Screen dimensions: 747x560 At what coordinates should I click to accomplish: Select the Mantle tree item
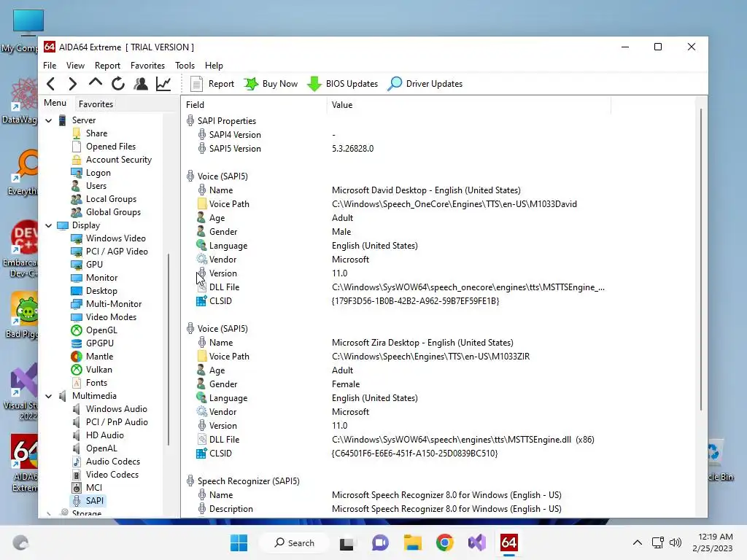[x=99, y=356]
